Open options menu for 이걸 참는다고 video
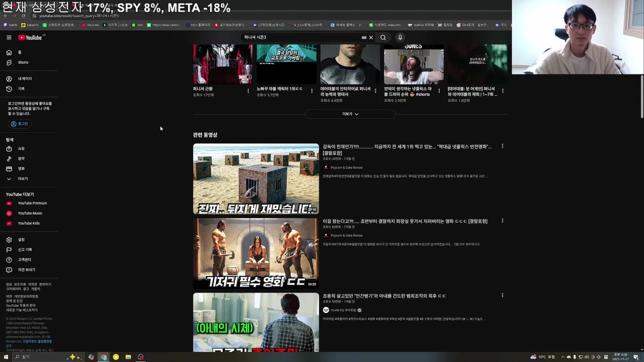Screen dimensions: 644x362 point(502,221)
